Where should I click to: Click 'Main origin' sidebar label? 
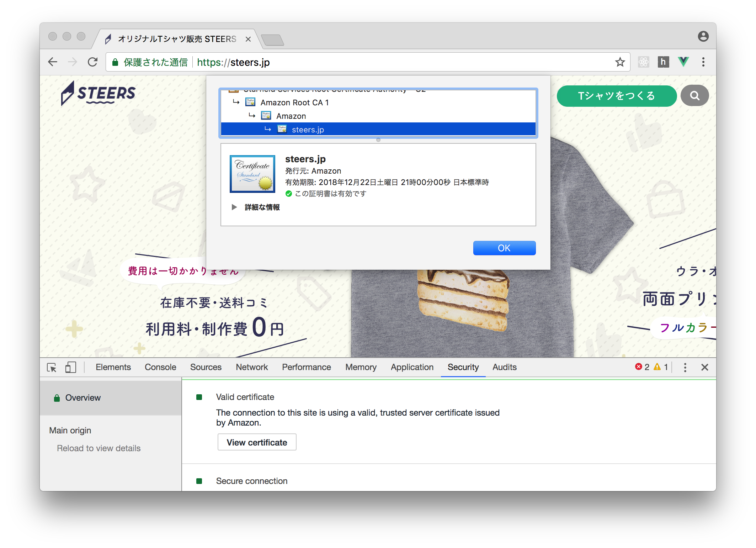coord(70,431)
